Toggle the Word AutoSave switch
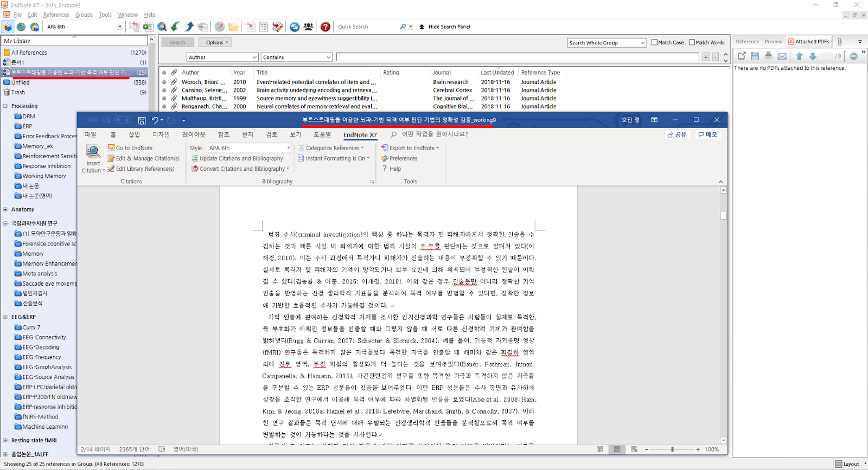 123,120
